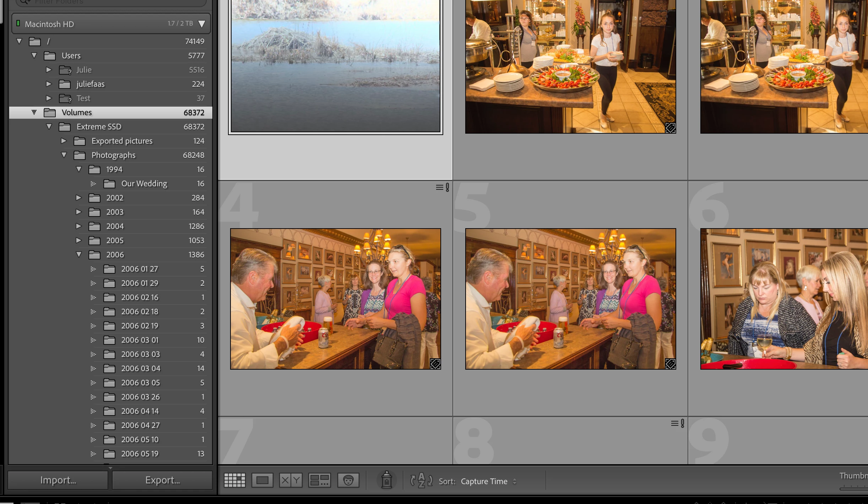The width and height of the screenshot is (868, 504).
Task: Click the Import button
Action: point(58,480)
